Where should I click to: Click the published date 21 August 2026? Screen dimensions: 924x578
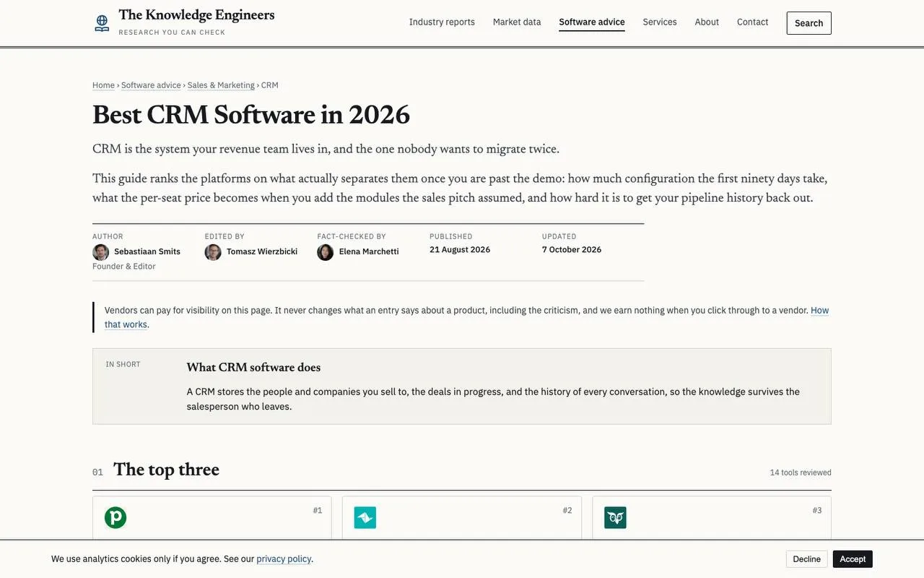click(x=460, y=250)
